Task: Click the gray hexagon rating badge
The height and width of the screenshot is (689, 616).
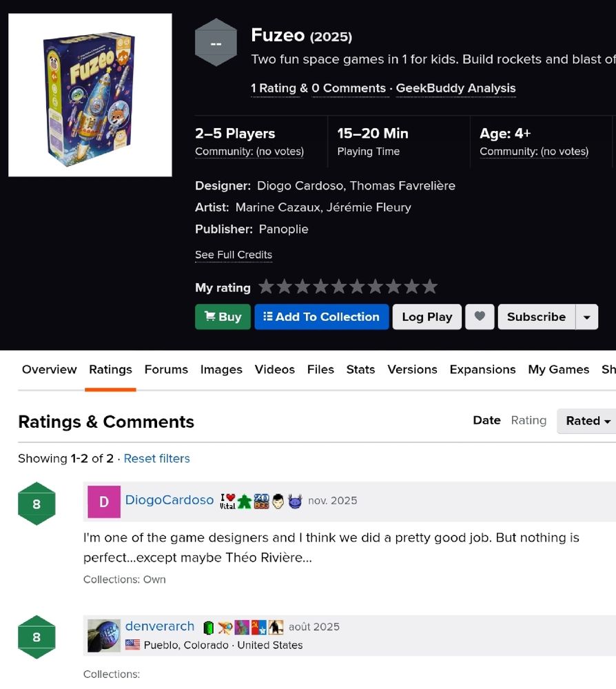Action: click(216, 43)
